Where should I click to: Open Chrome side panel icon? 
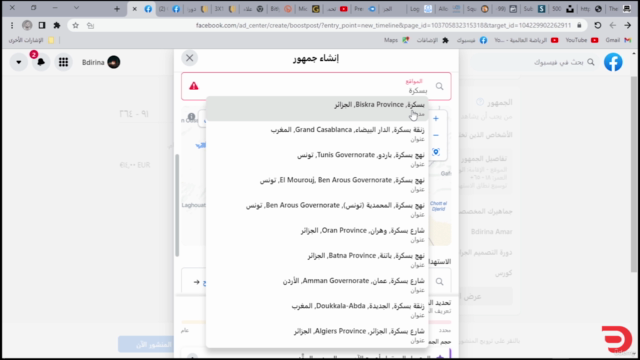[42, 25]
